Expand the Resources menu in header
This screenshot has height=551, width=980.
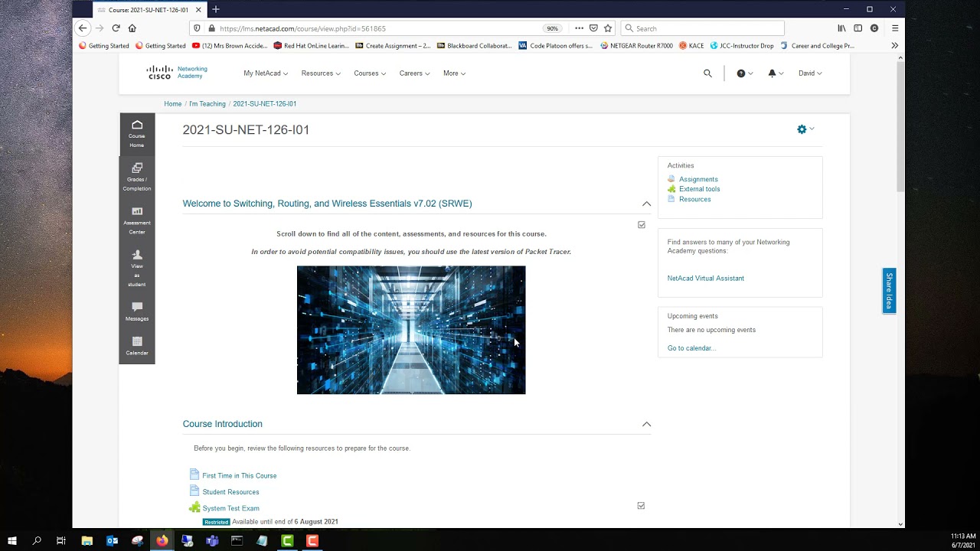[321, 73]
